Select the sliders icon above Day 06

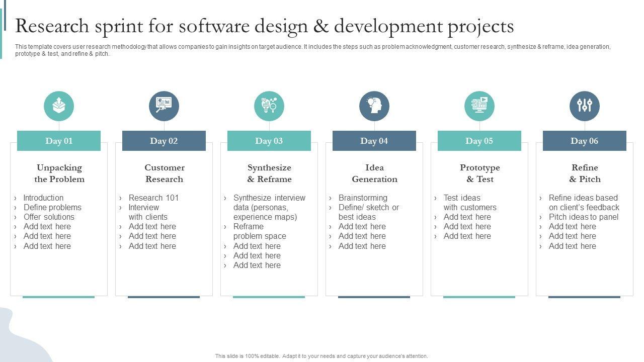point(585,106)
